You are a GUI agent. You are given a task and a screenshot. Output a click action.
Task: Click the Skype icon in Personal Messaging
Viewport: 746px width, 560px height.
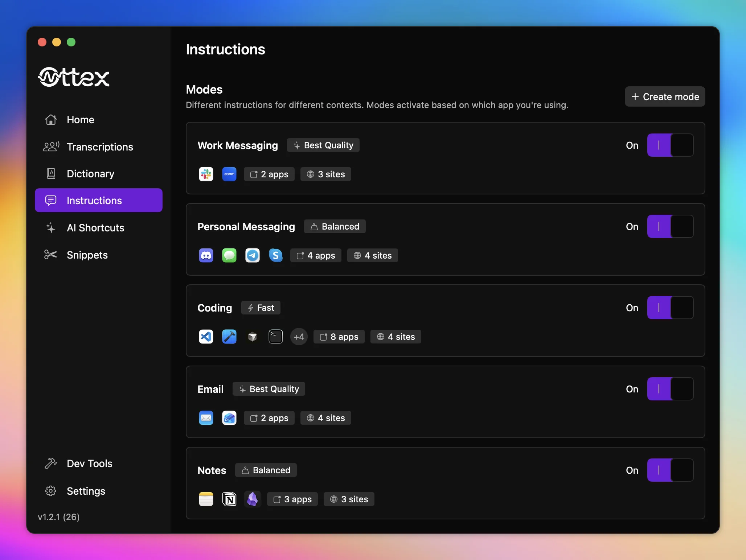click(x=275, y=255)
